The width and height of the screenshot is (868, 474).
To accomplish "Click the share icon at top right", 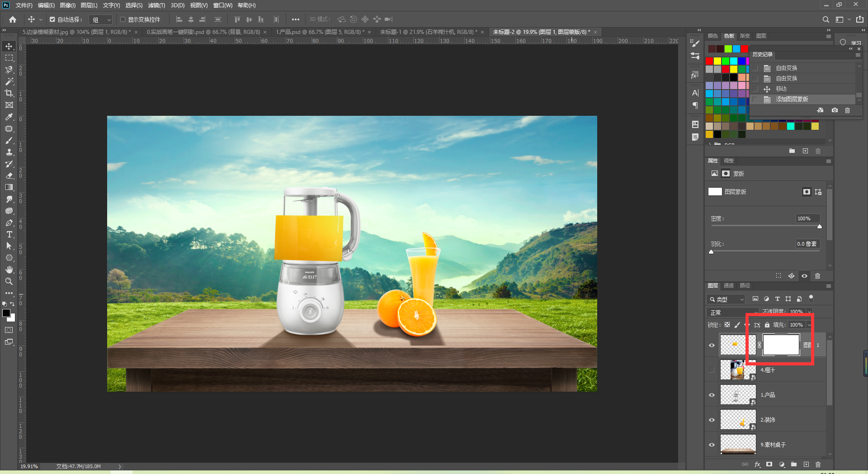I will coord(860,19).
